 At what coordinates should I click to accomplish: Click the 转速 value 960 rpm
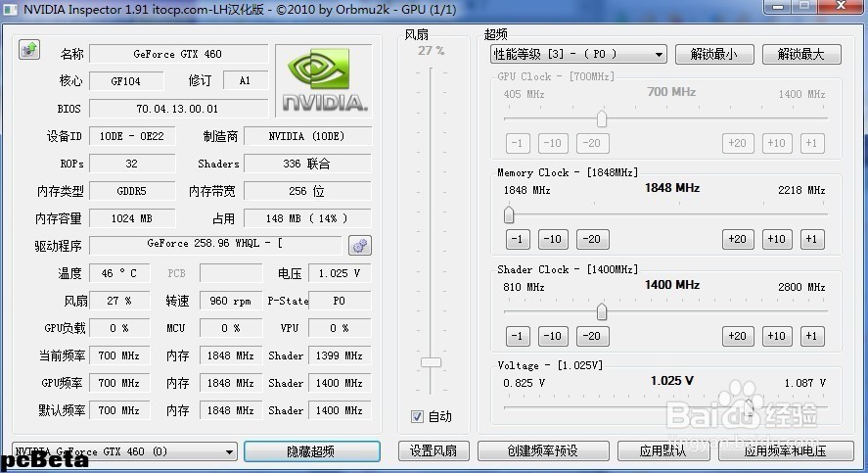(x=230, y=301)
